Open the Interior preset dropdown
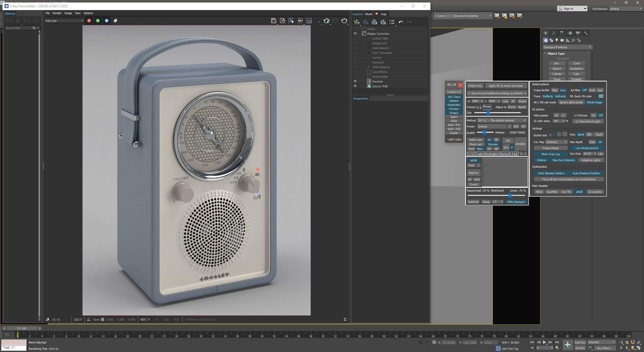This screenshot has width=644, height=352. (494, 126)
